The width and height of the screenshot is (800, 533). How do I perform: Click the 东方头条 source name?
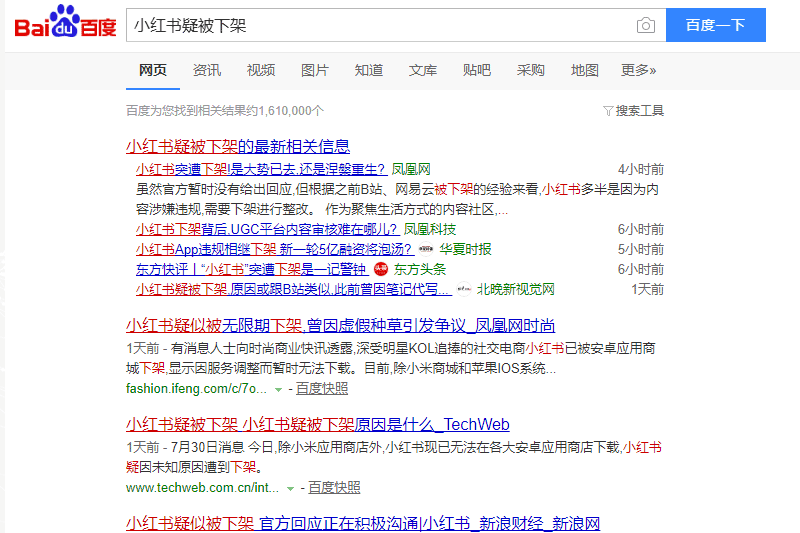point(420,269)
